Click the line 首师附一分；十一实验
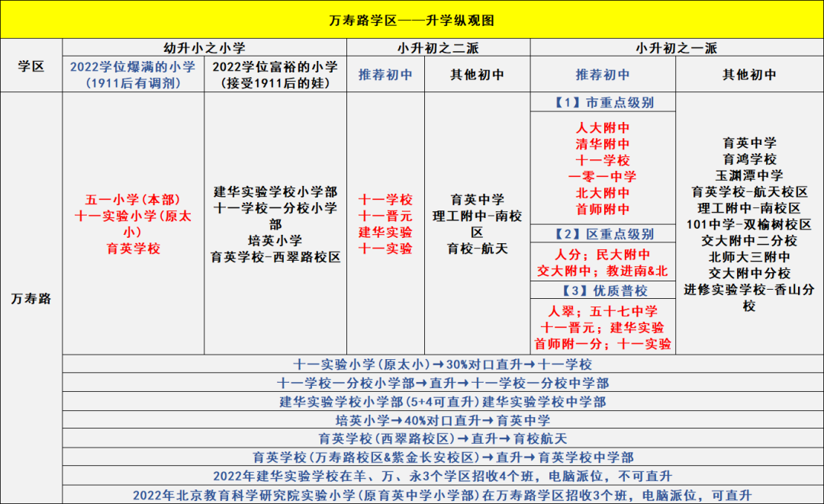Viewport: 824px width, 504px height. click(x=603, y=344)
